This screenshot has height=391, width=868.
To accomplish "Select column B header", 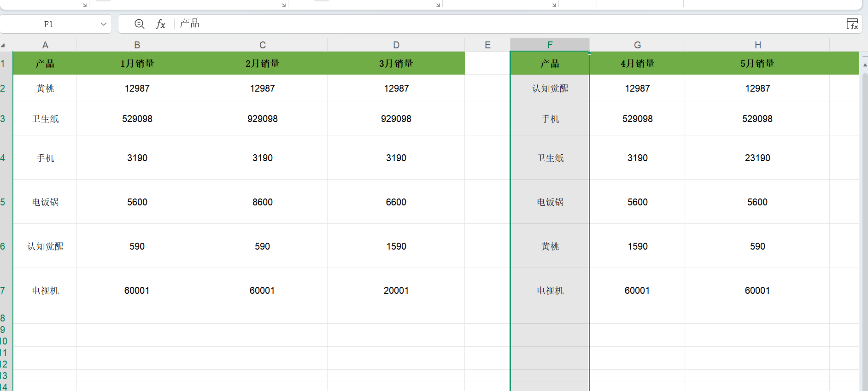I will [137, 45].
